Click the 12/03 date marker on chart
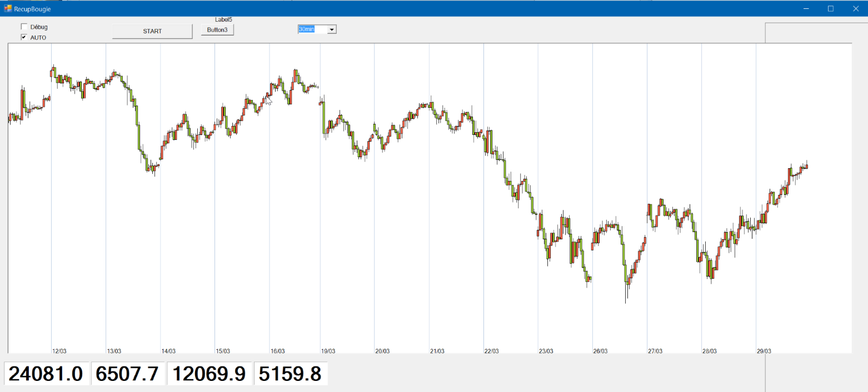The width and height of the screenshot is (868, 392). [59, 351]
